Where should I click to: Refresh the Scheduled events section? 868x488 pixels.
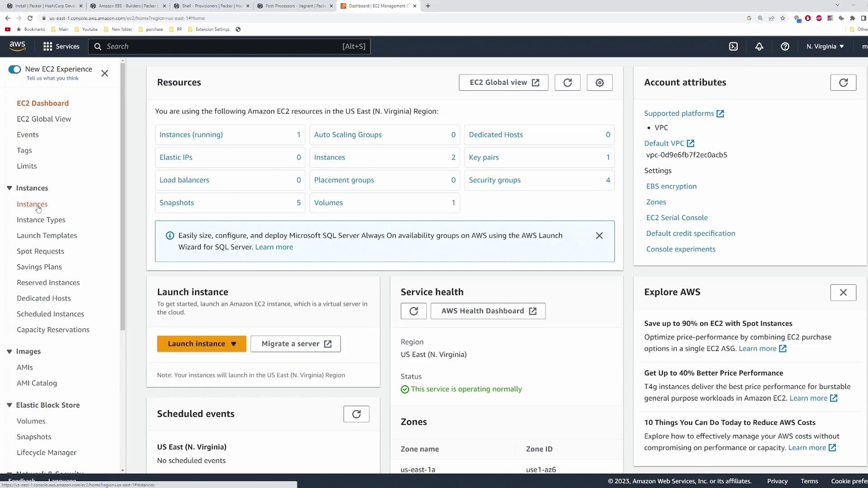tap(356, 414)
